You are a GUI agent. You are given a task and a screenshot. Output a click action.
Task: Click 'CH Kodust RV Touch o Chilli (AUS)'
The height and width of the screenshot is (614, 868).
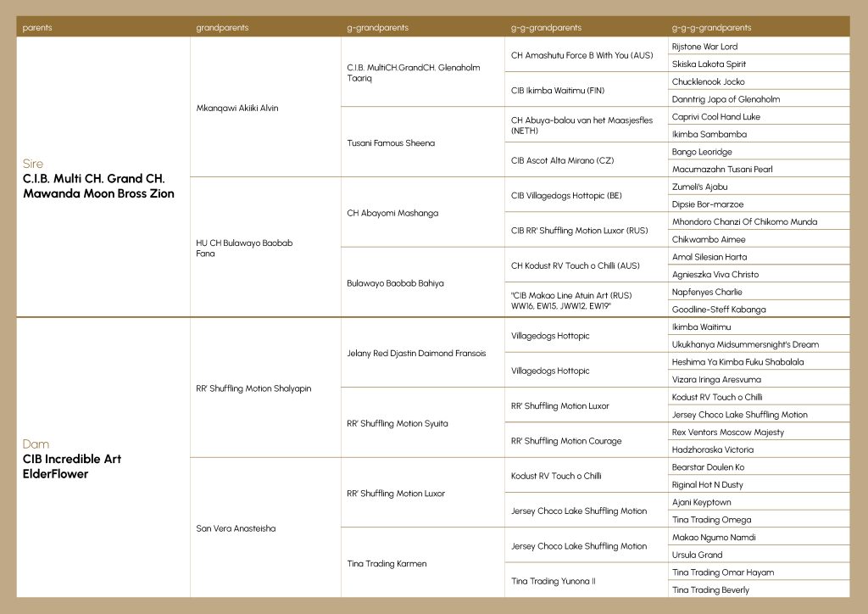tap(576, 265)
